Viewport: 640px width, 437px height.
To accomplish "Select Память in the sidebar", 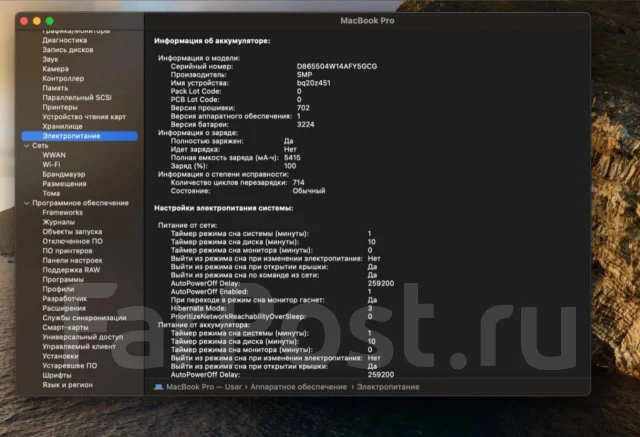I will [55, 88].
